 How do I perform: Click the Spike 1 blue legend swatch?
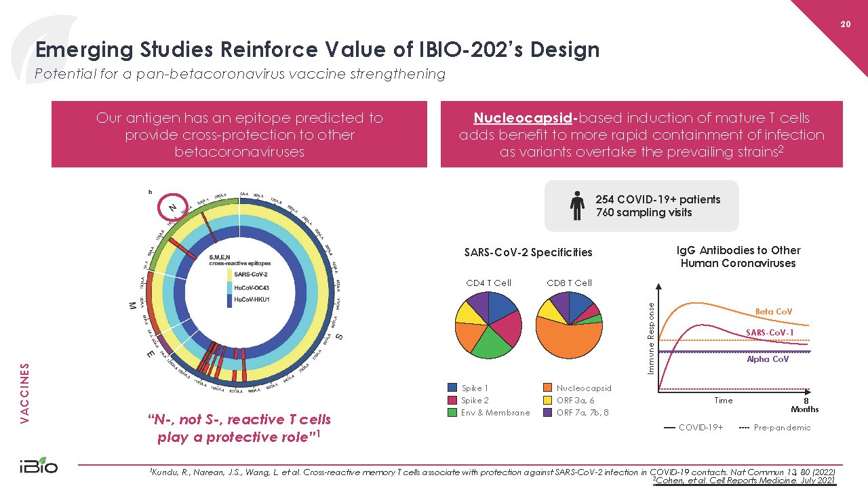pyautogui.click(x=452, y=388)
